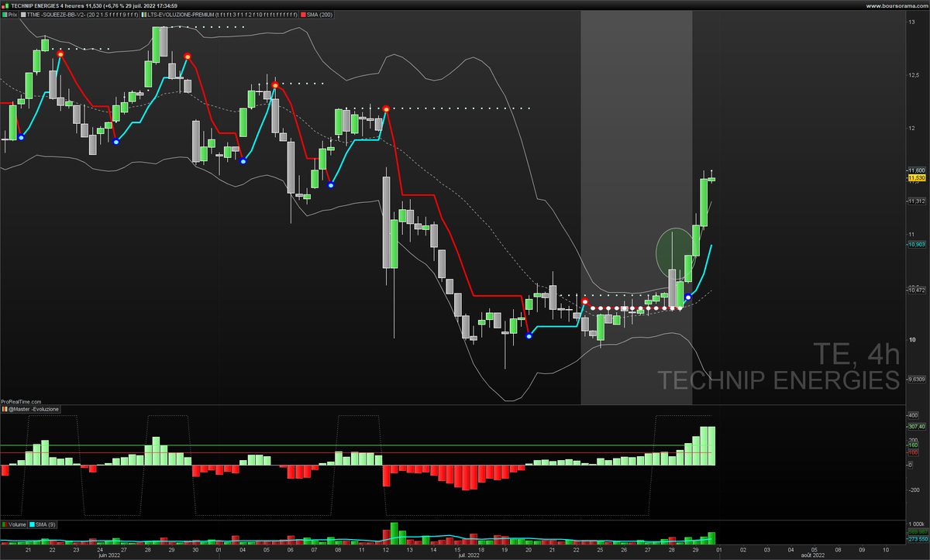
Task: Select the SMA (200) indicator label
Action: point(316,14)
